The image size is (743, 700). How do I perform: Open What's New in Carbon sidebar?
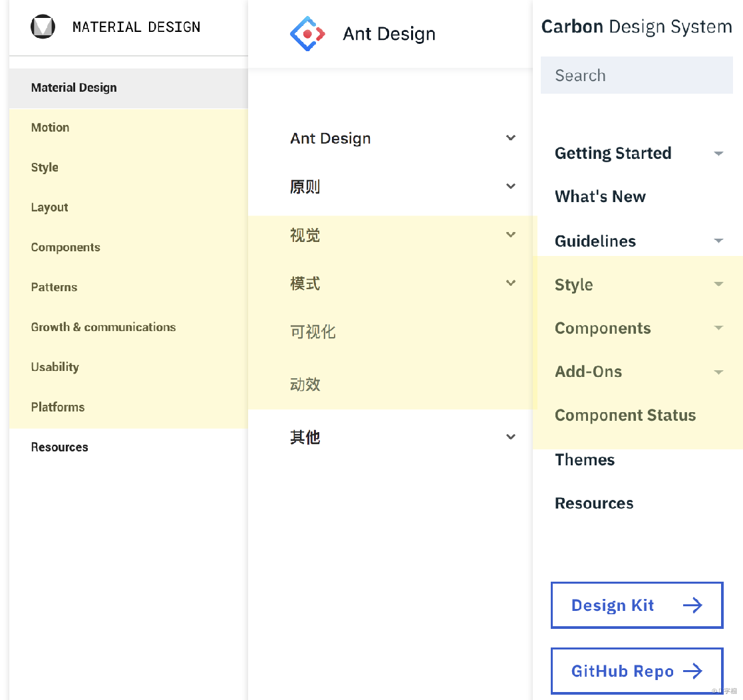click(600, 197)
